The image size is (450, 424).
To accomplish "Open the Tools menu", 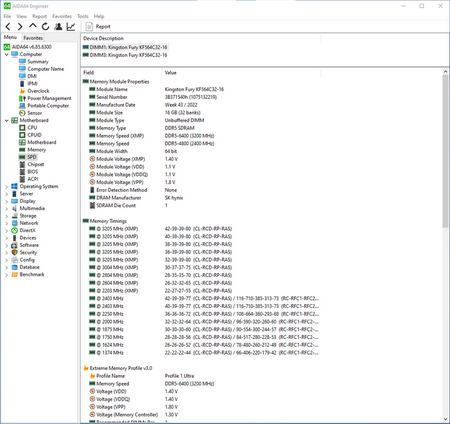I will pos(83,16).
